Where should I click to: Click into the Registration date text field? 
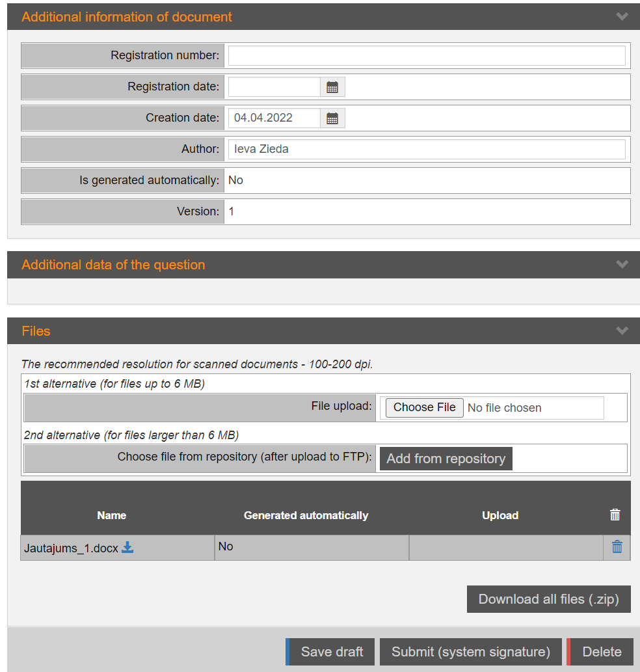(x=274, y=87)
